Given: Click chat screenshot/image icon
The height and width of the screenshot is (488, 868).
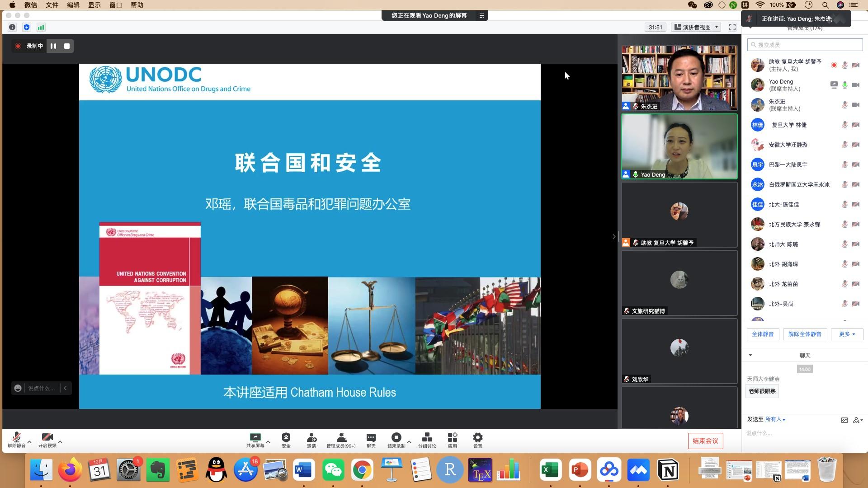Looking at the screenshot, I should tap(844, 420).
